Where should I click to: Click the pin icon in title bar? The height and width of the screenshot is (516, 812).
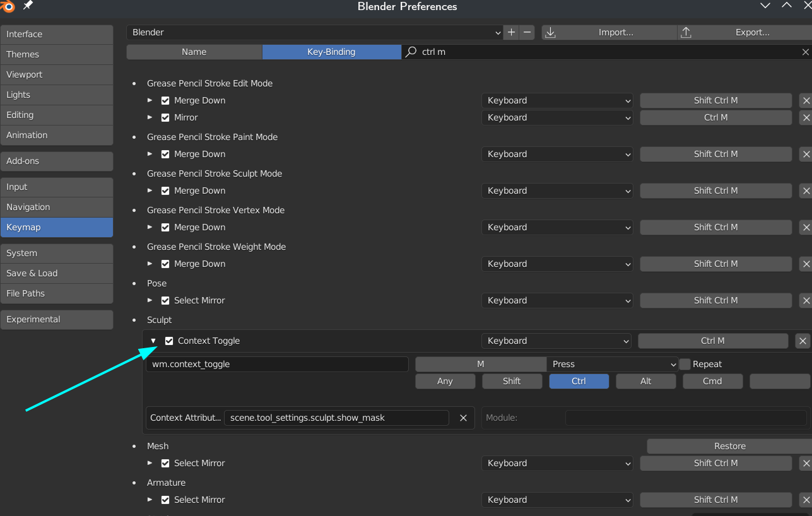click(x=27, y=5)
